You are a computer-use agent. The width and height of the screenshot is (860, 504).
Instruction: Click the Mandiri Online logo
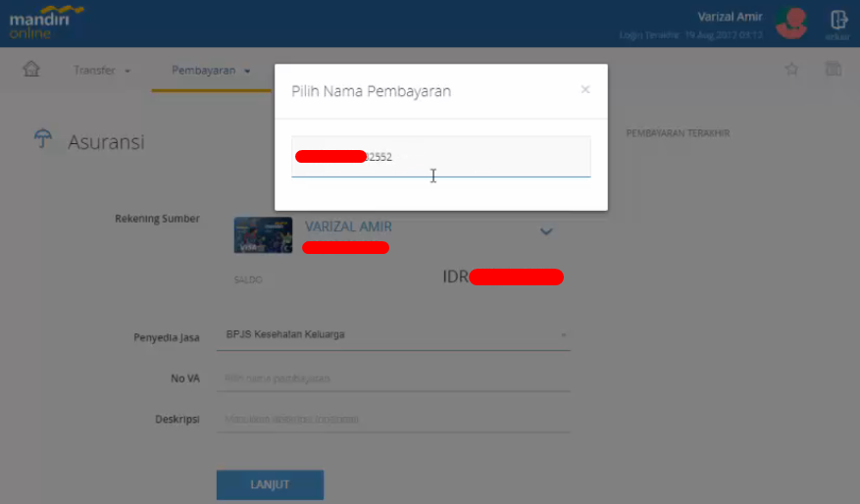coord(46,23)
